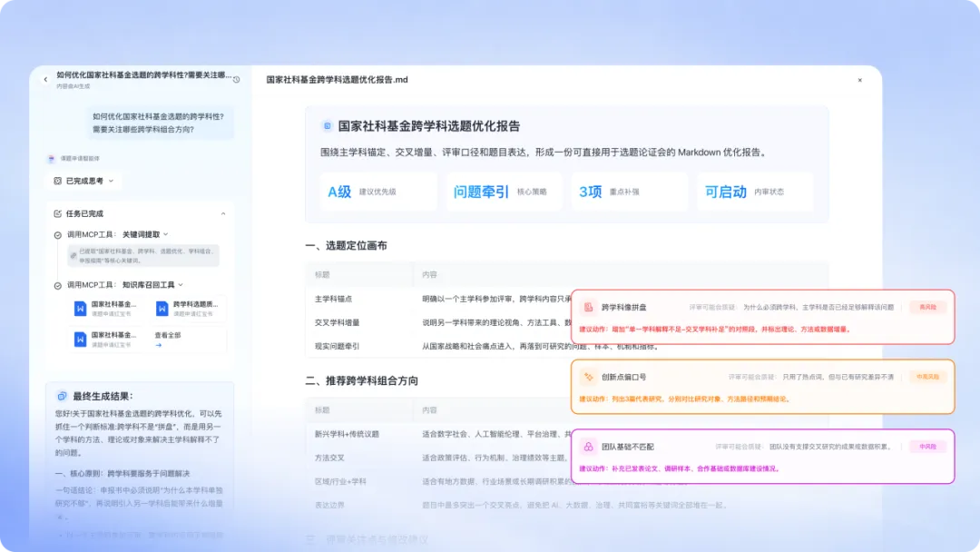This screenshot has height=552, width=980.
Task: Click the report title icon beside 国家社科基金跨学科选题优化报告
Action: tap(327, 126)
